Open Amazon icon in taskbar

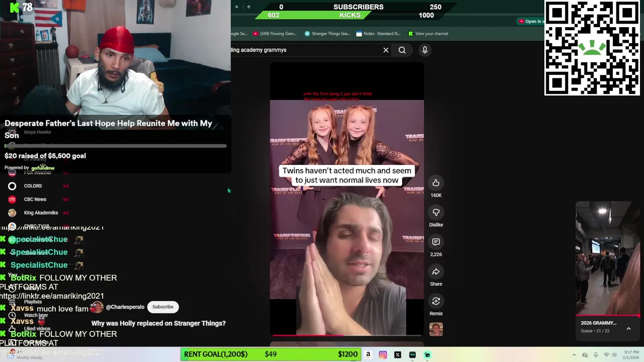point(368,354)
